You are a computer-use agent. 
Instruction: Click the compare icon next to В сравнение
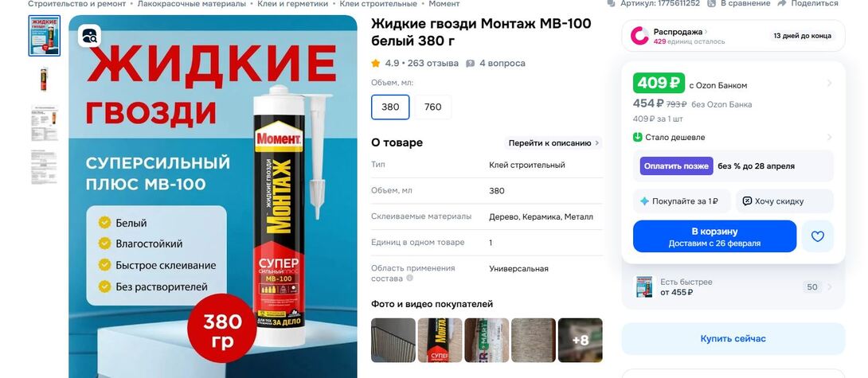click(712, 3)
